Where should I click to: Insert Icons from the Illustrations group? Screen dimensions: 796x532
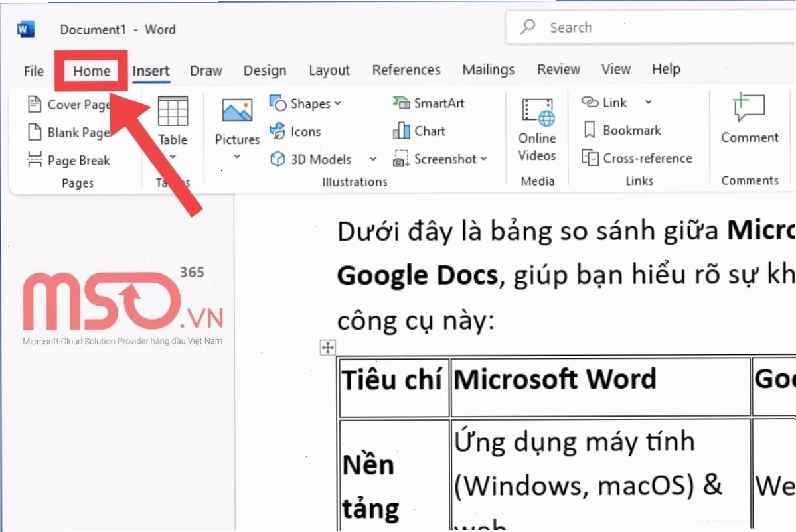295,131
